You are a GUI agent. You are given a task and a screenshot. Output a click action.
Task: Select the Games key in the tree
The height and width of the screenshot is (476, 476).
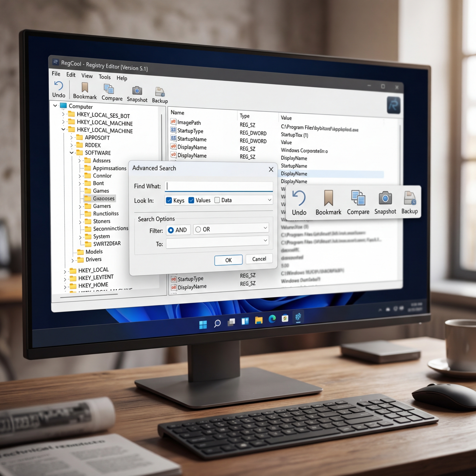click(101, 191)
